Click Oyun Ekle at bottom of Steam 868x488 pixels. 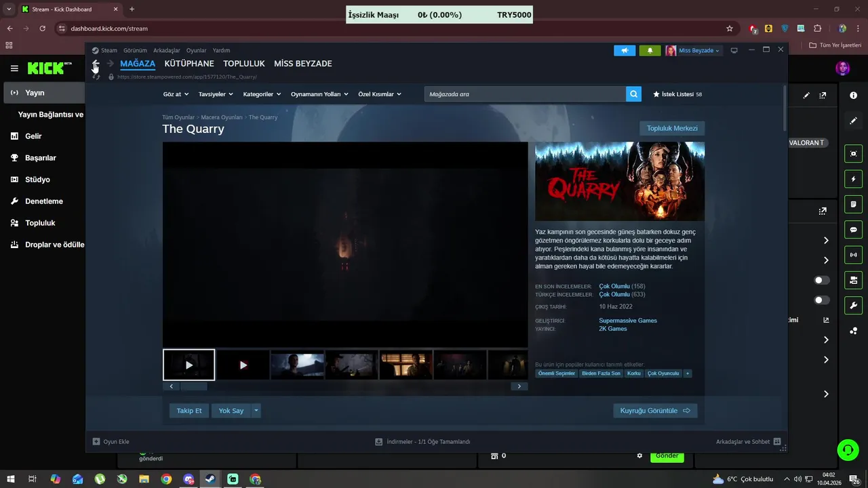(x=111, y=442)
